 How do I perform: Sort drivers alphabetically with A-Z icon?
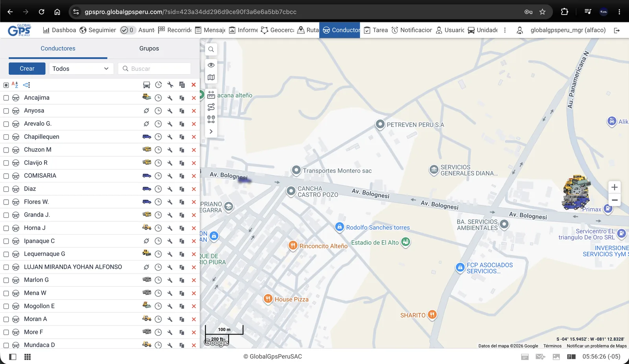point(15,85)
